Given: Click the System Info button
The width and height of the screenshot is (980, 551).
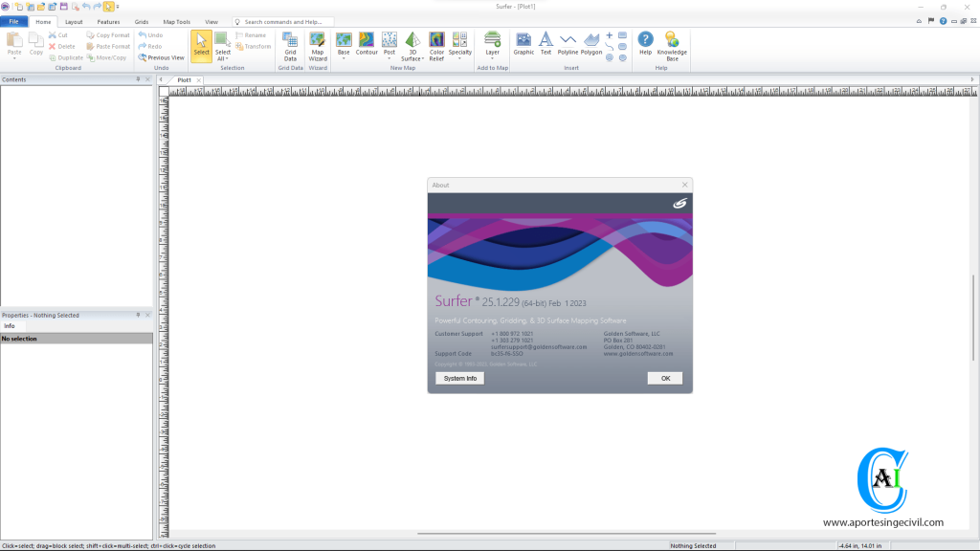Looking at the screenshot, I should (459, 377).
